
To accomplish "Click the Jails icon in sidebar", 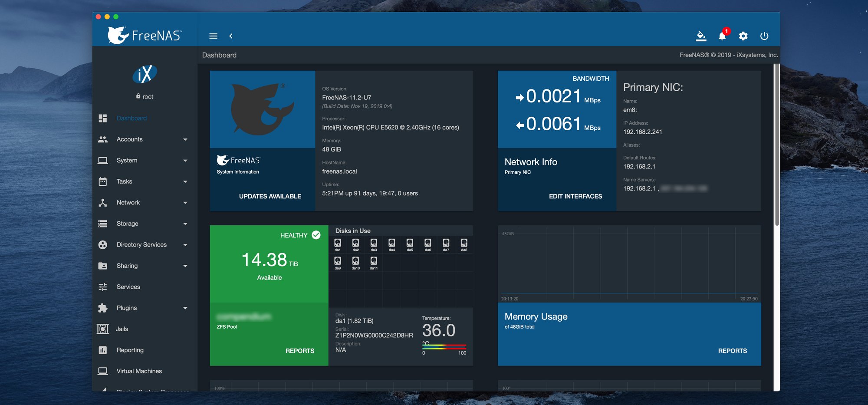I will (103, 329).
